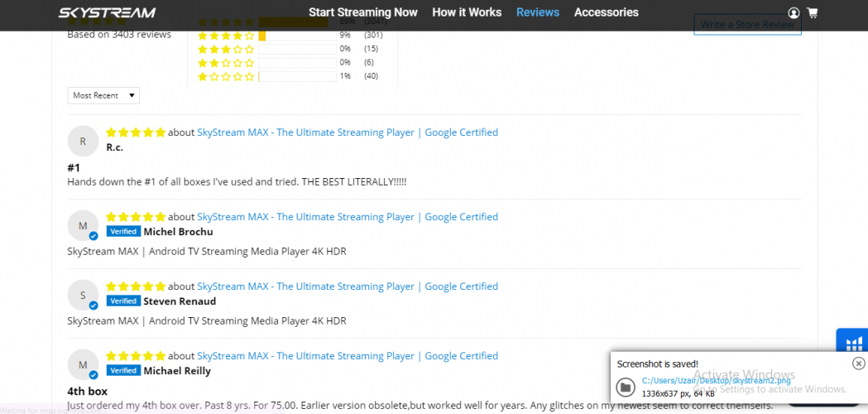This screenshot has width=868, height=414.
Task: Click the two-star percentage bar
Action: [x=297, y=63]
